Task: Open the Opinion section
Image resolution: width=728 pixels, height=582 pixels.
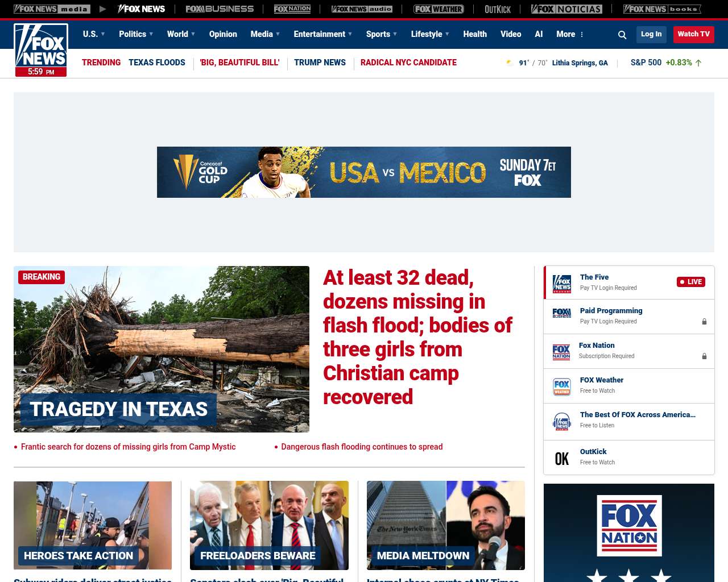Action: click(x=223, y=34)
